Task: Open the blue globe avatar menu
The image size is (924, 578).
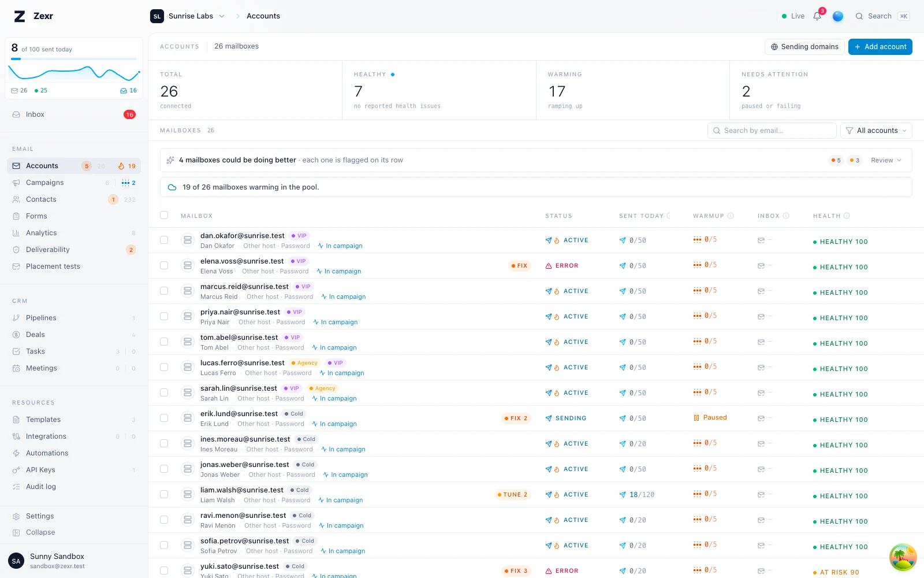Action: click(x=838, y=16)
